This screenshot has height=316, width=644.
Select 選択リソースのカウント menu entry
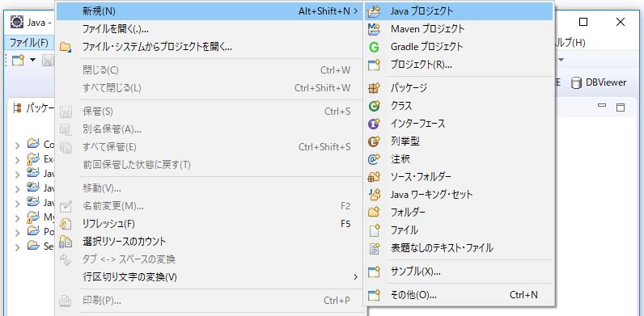click(209, 242)
